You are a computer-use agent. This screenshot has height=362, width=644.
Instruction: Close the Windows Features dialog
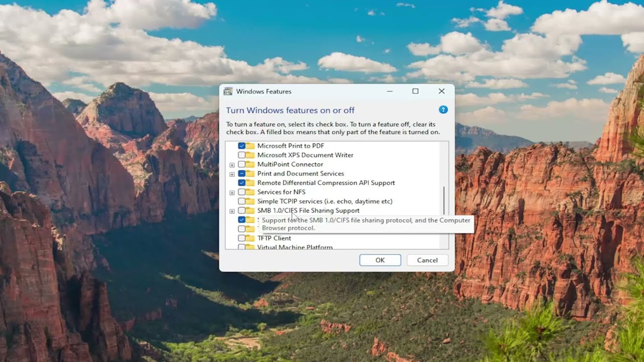(441, 92)
